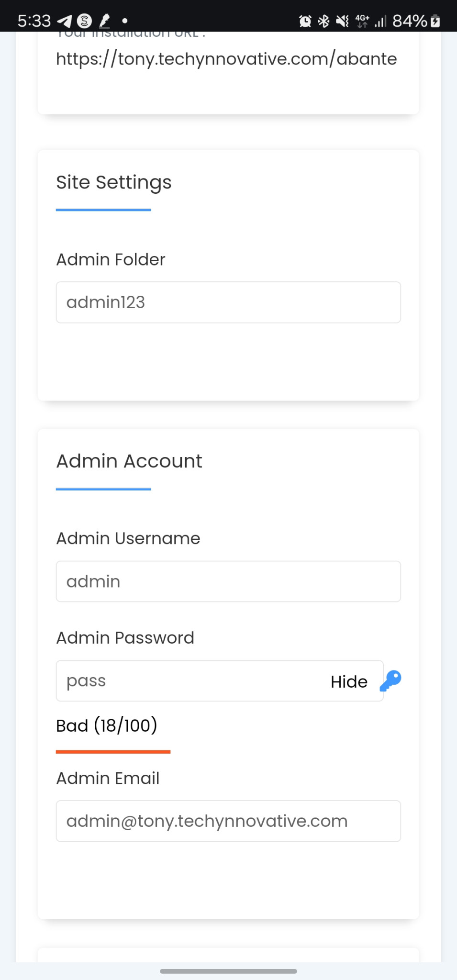Tap the Admin Account section heading
Viewport: 457px width, 980px height.
129,461
